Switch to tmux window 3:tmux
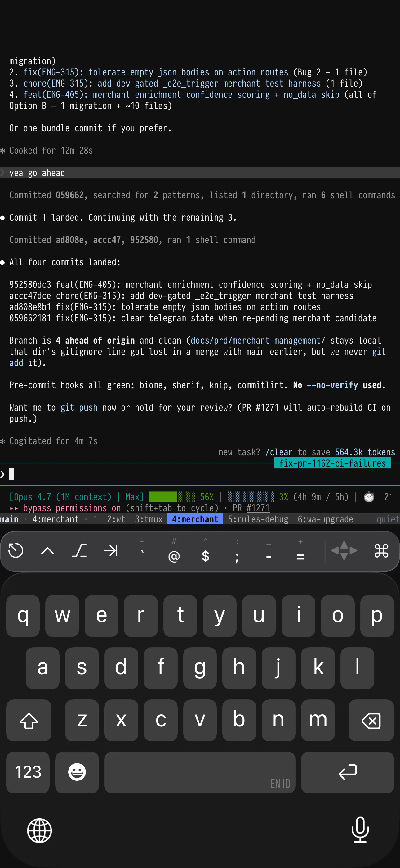 (x=149, y=519)
